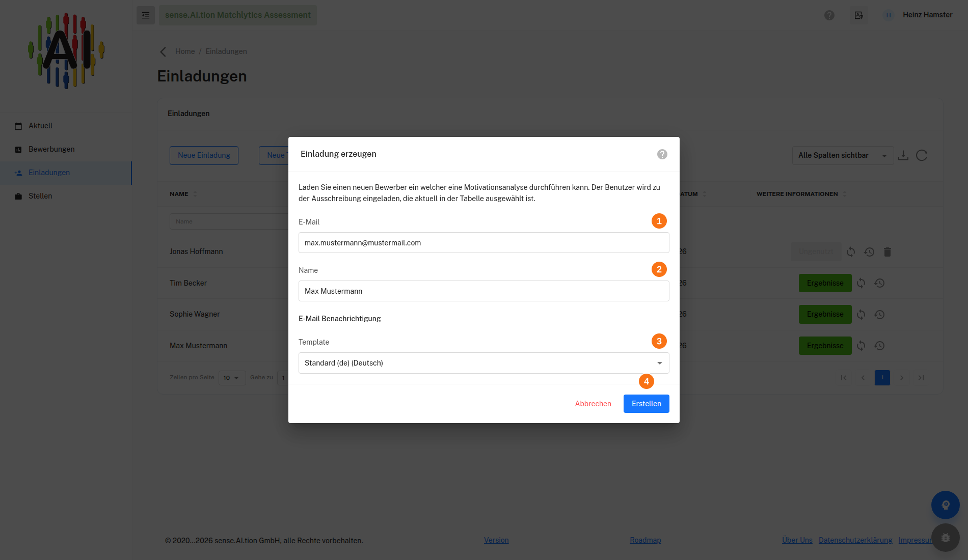This screenshot has height=560, width=968.
Task: View Ergebnisse for Max Mustermann
Action: (x=825, y=346)
